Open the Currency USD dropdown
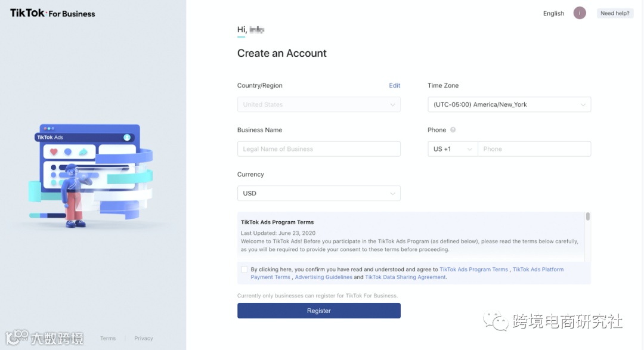This screenshot has height=350, width=644. coord(318,193)
